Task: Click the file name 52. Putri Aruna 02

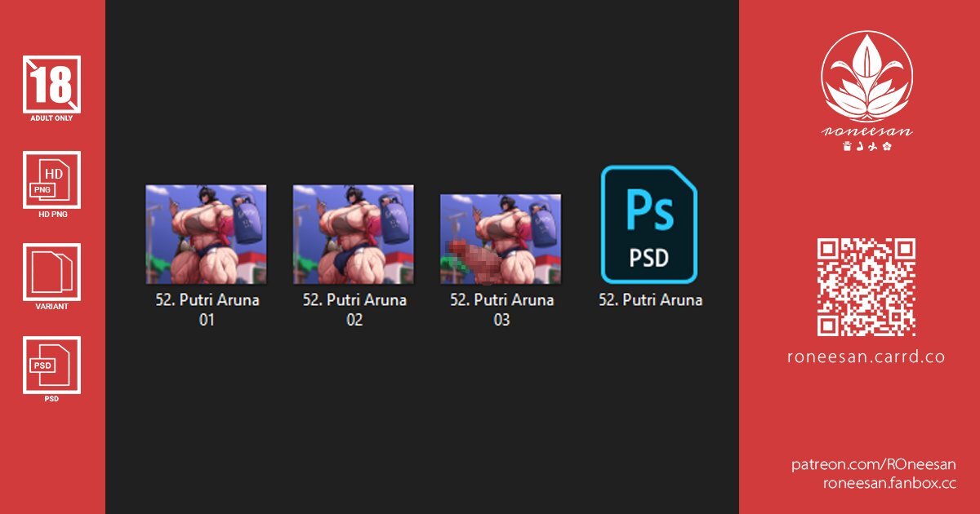Action: pyautogui.click(x=354, y=310)
